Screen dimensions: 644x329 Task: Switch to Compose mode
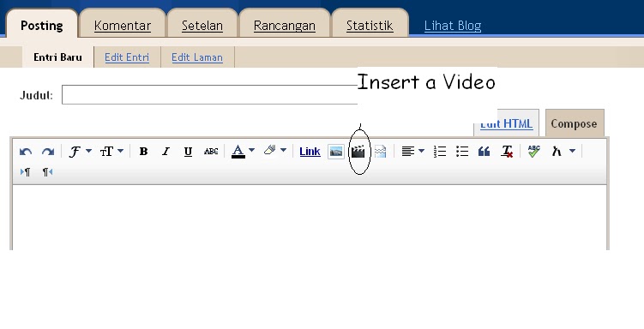(575, 123)
